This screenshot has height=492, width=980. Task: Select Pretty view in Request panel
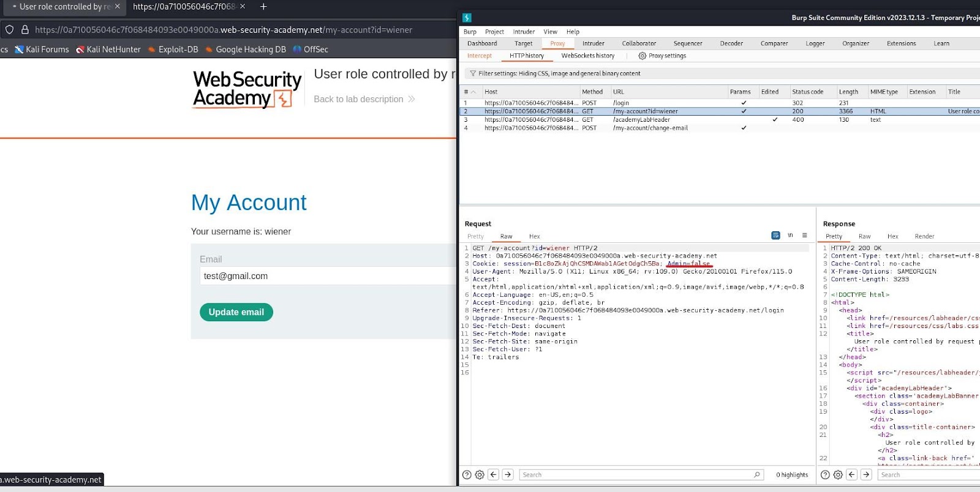point(475,236)
